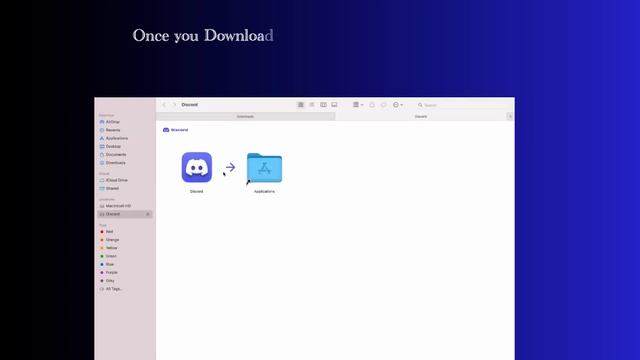
Task: Switch to the Downloads tab
Action: [x=245, y=116]
